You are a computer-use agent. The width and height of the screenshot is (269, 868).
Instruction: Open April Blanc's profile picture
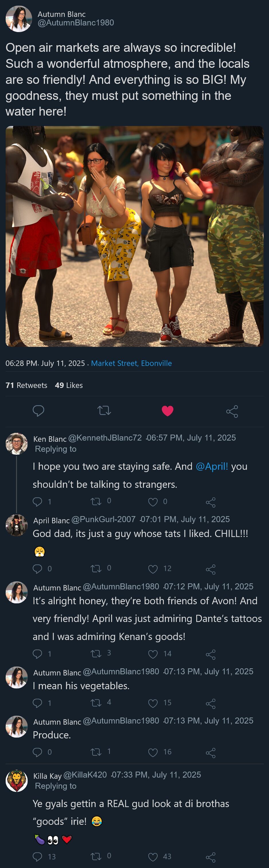(17, 525)
